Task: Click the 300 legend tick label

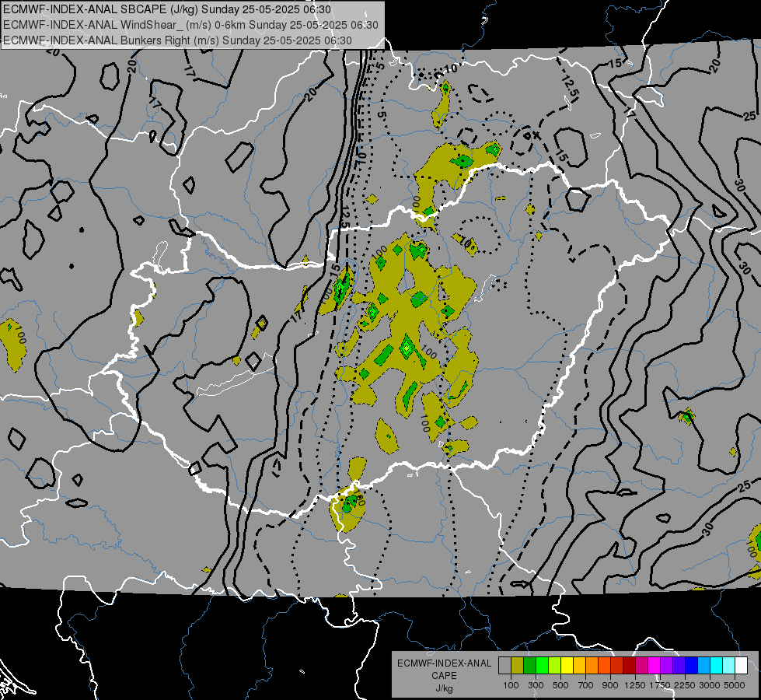Action: tap(536, 685)
